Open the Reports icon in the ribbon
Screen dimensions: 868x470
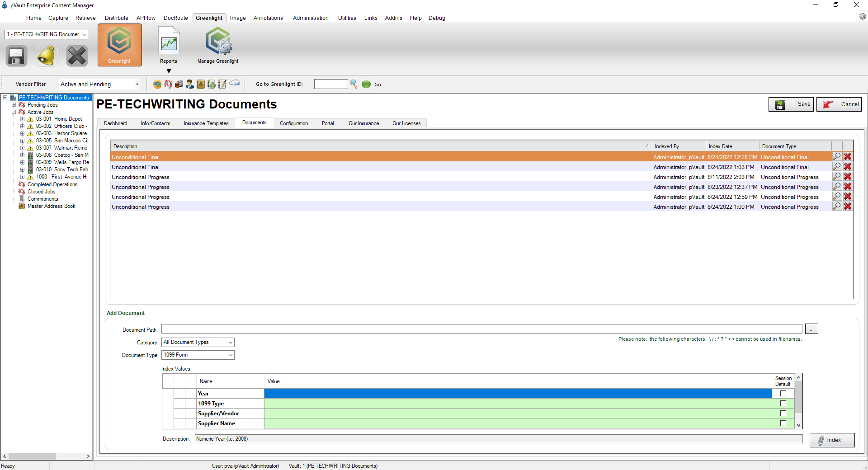point(169,45)
